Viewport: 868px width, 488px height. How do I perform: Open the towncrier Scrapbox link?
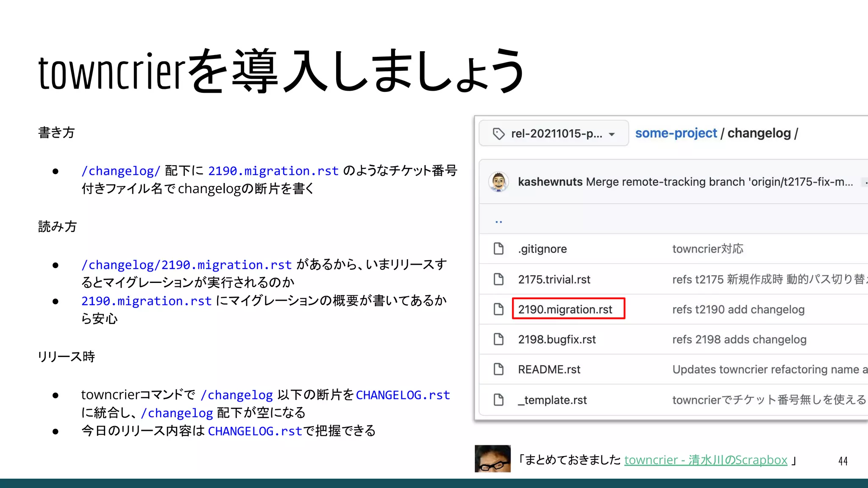705,460
